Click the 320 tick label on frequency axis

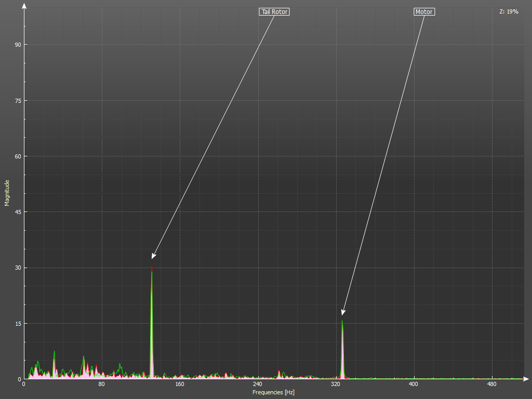click(336, 384)
